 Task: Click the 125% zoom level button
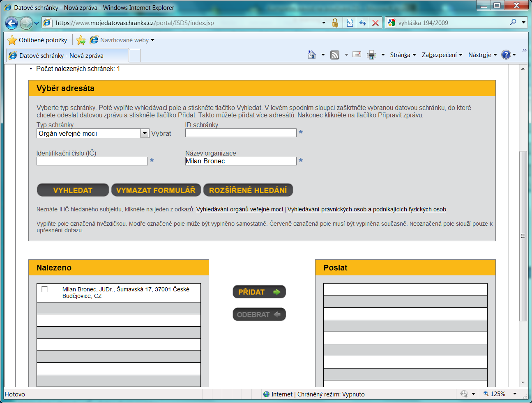[x=495, y=394]
